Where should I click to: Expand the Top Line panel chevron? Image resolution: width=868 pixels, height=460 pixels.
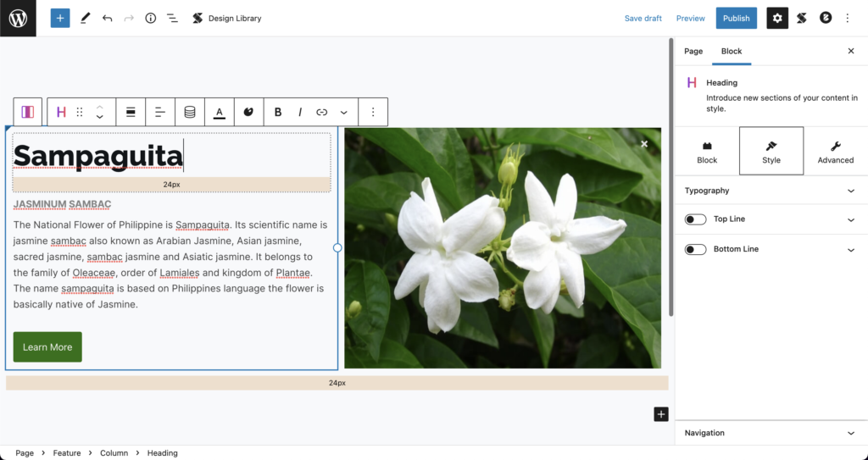coord(851,219)
